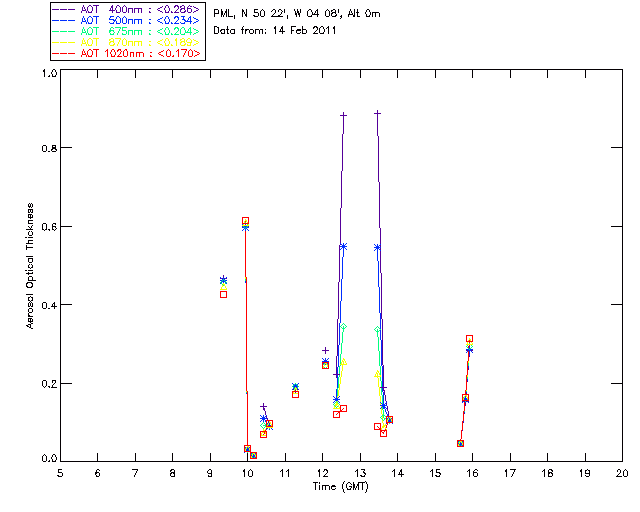Screen dimensions: 640x512
Task: Click the x-axis tick label '9'
Action: [x=210, y=473]
